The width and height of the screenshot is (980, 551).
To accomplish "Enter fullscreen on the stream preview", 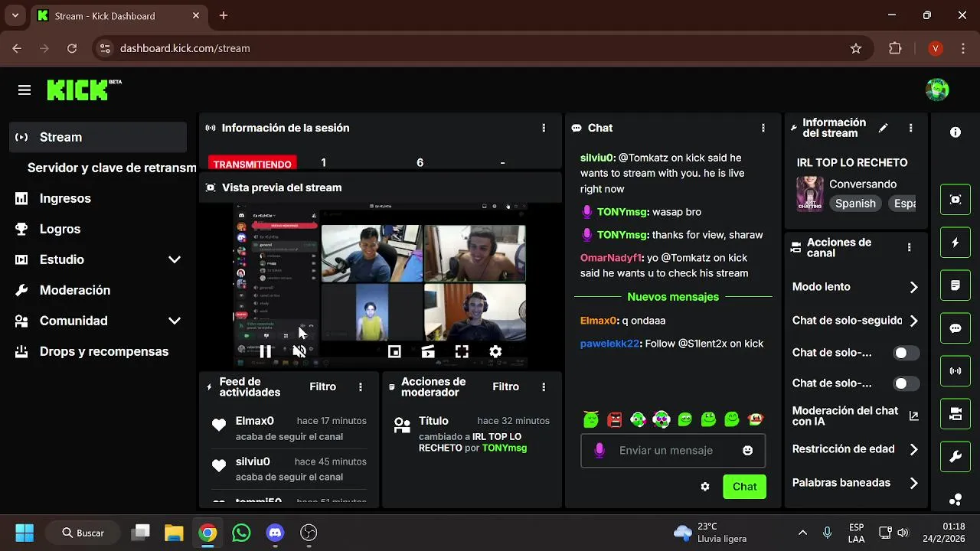I will coord(462,351).
